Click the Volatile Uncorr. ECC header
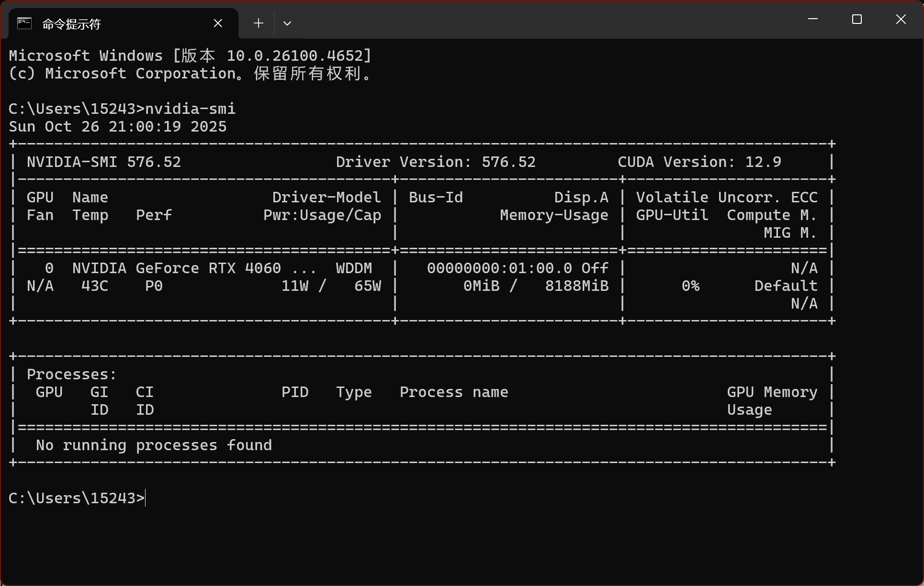 pyautogui.click(x=727, y=198)
